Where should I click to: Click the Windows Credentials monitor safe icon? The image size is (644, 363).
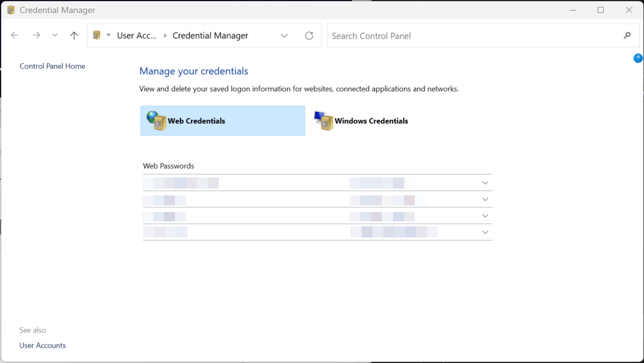click(324, 121)
